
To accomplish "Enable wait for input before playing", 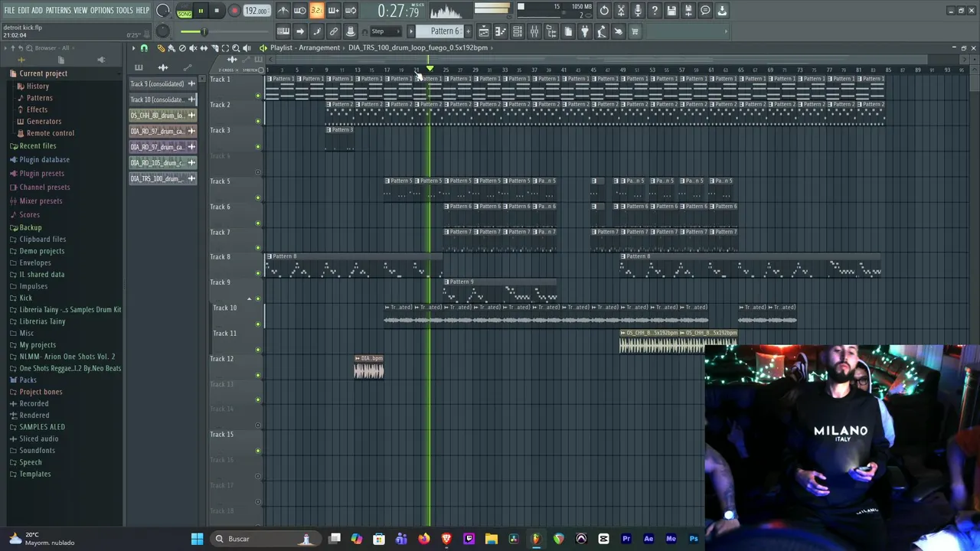I will click(x=300, y=11).
